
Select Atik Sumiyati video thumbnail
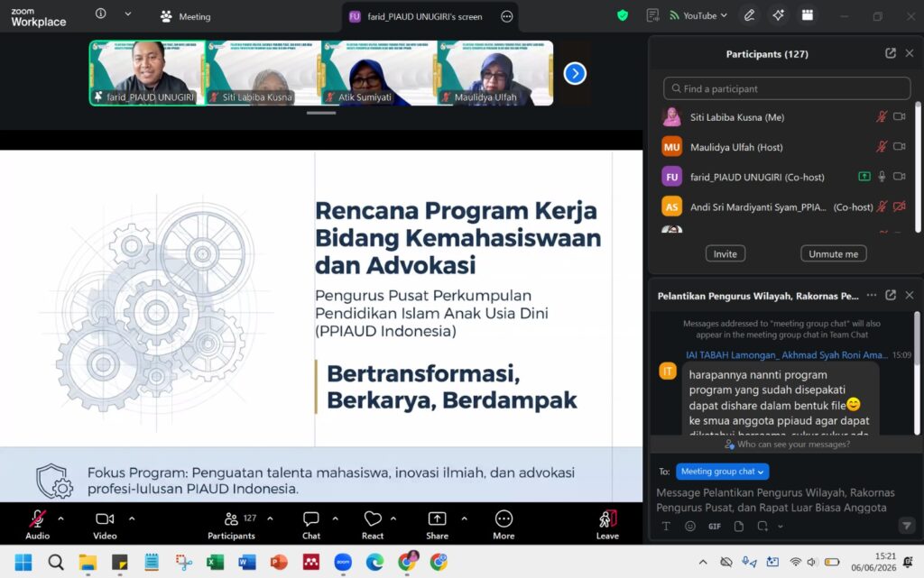tap(379, 73)
